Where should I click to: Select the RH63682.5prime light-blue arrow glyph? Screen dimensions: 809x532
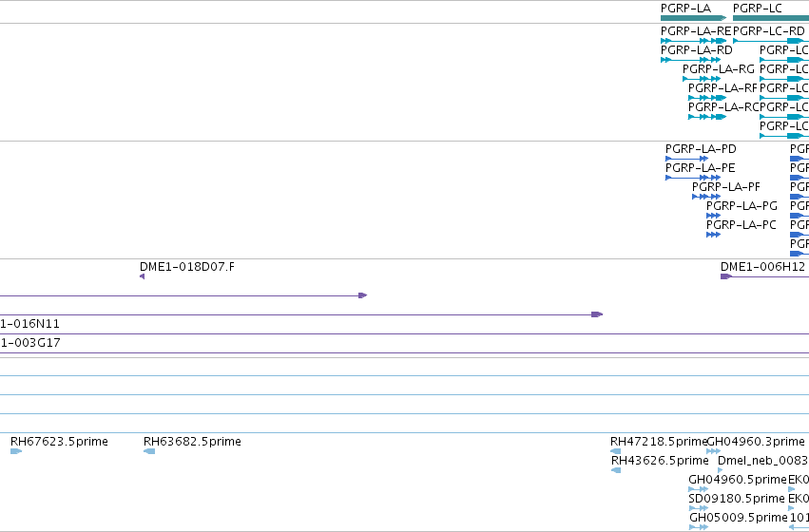coord(149,451)
